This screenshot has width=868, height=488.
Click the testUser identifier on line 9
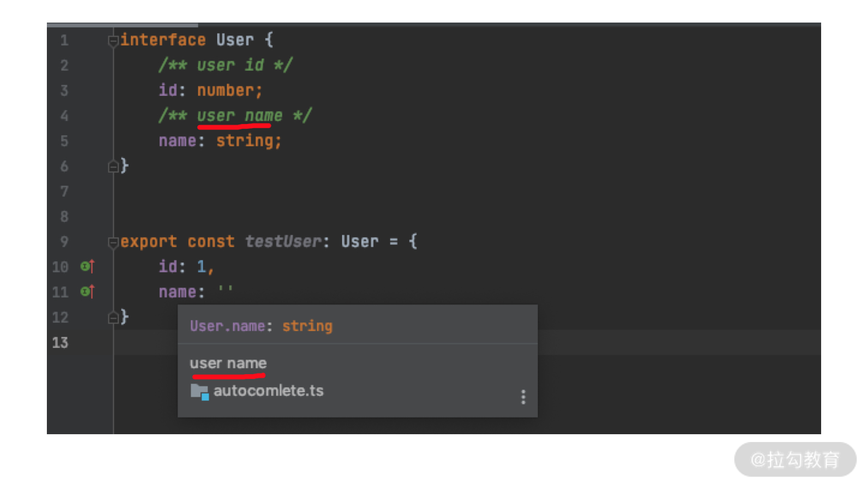click(x=283, y=242)
